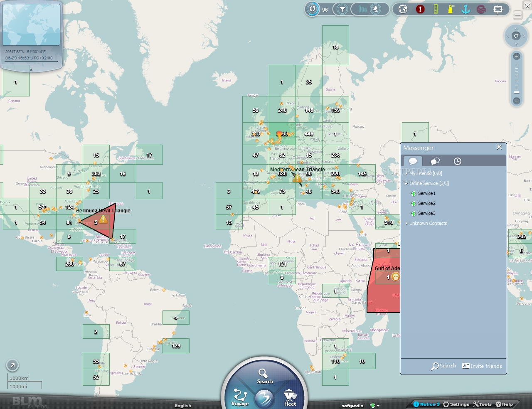Switch to Messenger history clock tab
The height and width of the screenshot is (409, 532).
coord(458,161)
